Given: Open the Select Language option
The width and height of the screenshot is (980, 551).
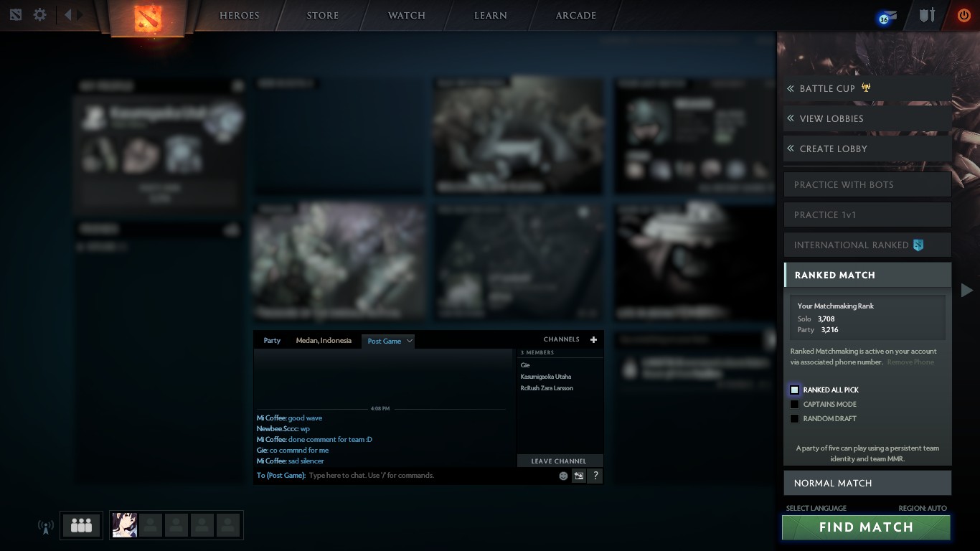Looking at the screenshot, I should [x=816, y=508].
